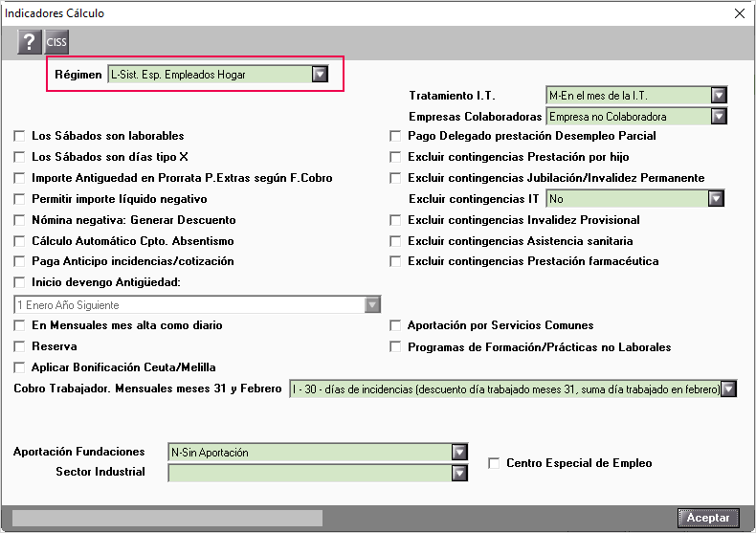Viewport: 756px width, 533px height.
Task: Enable Aplicar Bonificación Ceuta/Melilla
Action: pyautogui.click(x=19, y=367)
